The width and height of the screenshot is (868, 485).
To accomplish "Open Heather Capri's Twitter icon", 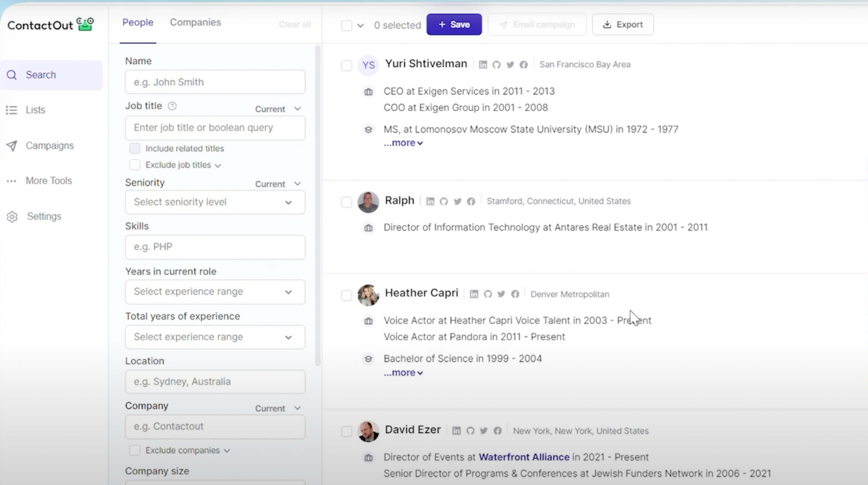I will (x=501, y=294).
